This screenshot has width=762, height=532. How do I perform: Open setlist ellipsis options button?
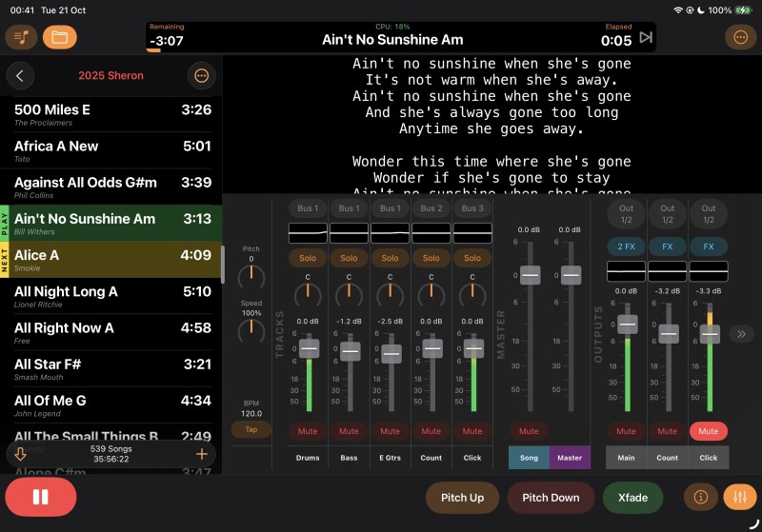(x=201, y=75)
